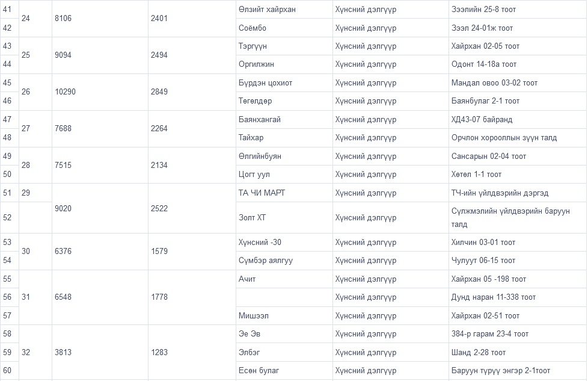Select the address Зээлийн 25-8 тоот
The height and width of the screenshot is (381, 588).
point(483,10)
